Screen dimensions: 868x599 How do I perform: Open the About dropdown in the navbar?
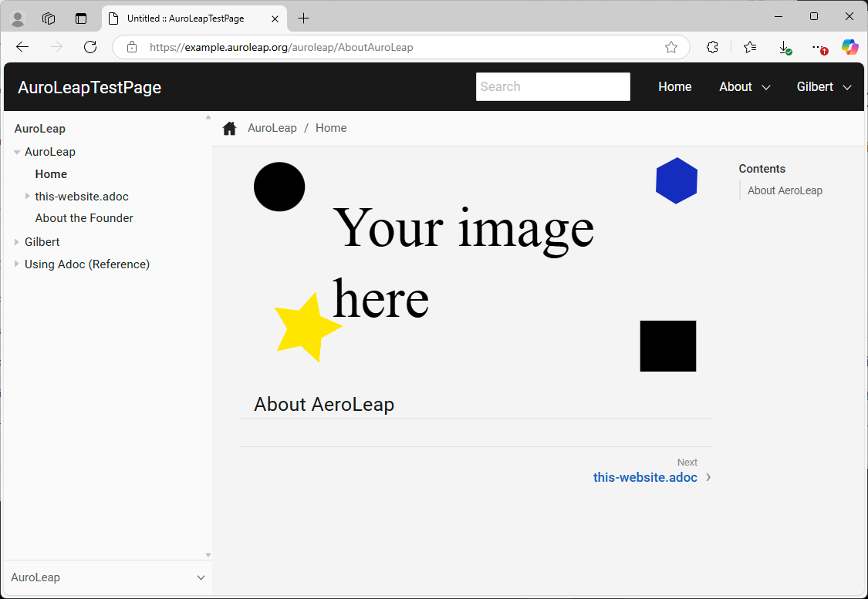click(744, 87)
